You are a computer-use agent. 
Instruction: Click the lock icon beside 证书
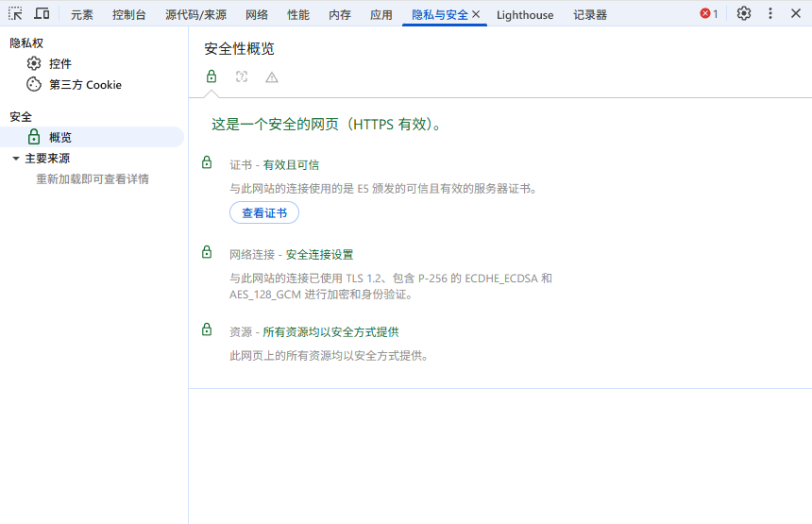(x=207, y=162)
